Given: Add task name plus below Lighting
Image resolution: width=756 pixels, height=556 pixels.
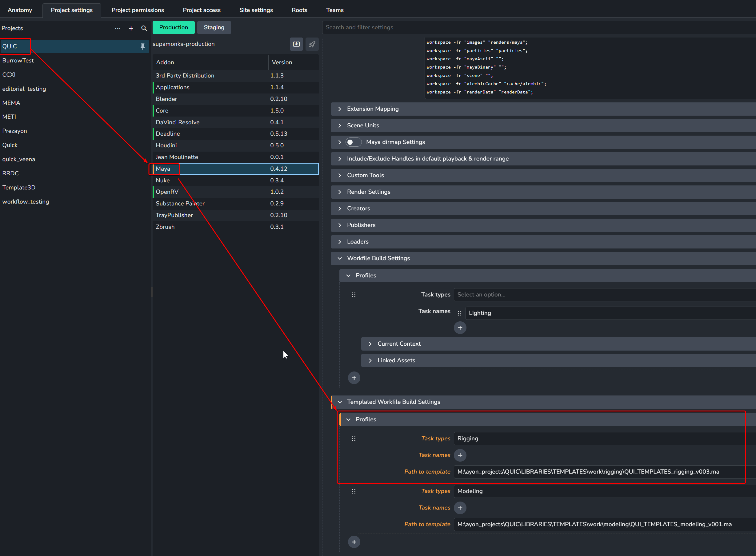Looking at the screenshot, I should tap(460, 328).
